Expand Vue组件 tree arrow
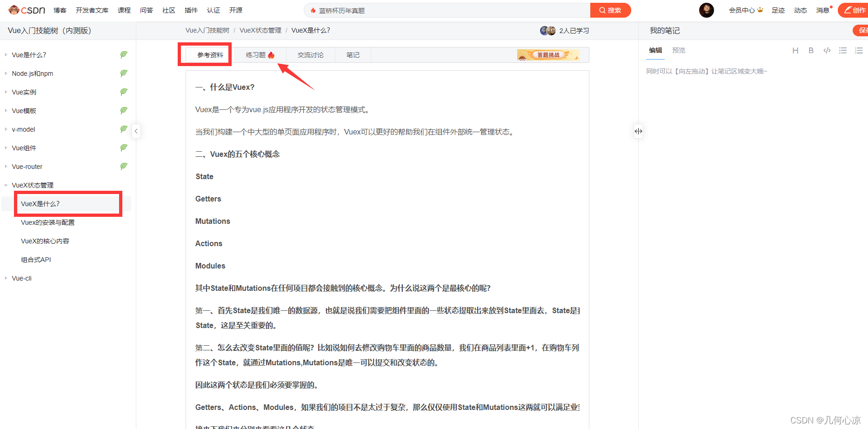The height and width of the screenshot is (429, 868). (x=6, y=148)
